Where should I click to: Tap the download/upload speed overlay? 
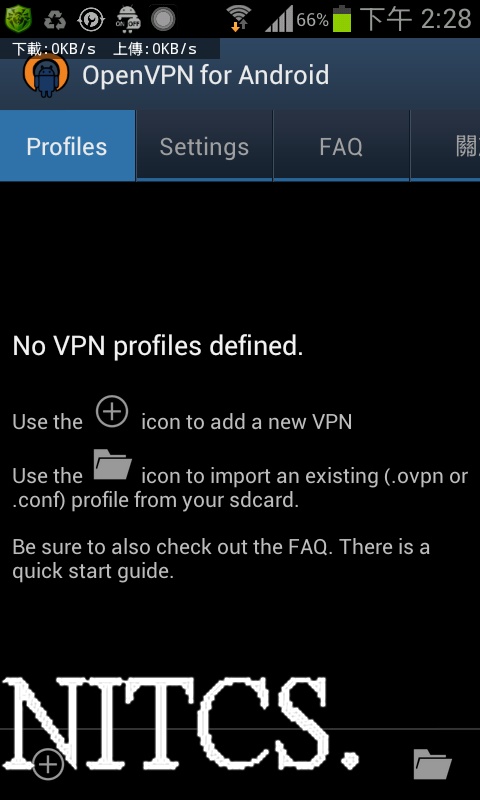coord(110,48)
